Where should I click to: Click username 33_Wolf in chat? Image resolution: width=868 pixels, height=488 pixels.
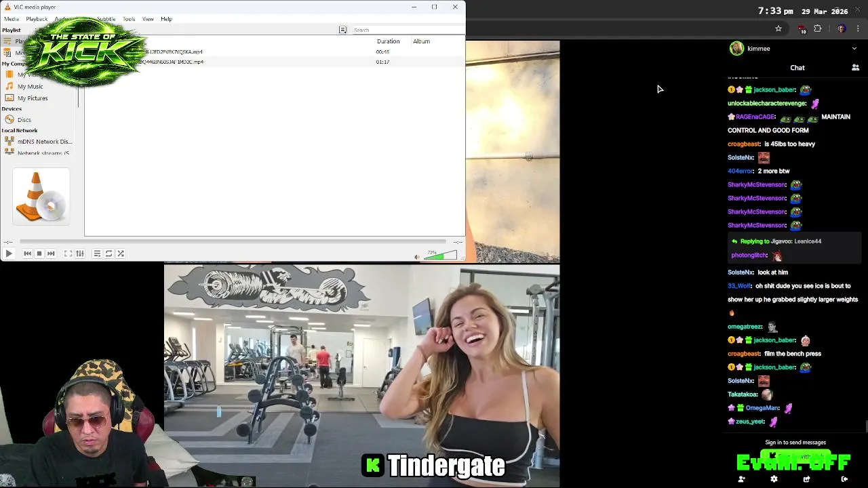click(x=739, y=286)
